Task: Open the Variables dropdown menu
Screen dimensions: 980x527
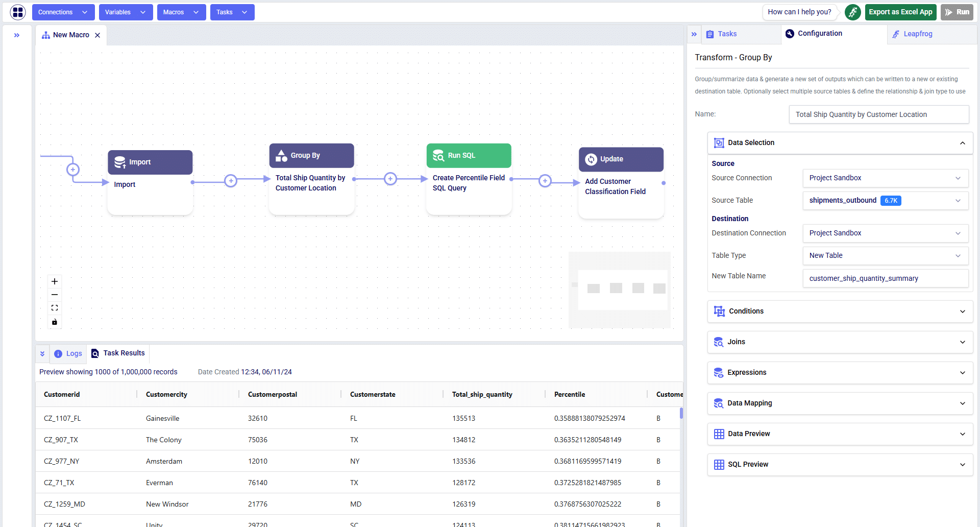Action: coord(126,12)
